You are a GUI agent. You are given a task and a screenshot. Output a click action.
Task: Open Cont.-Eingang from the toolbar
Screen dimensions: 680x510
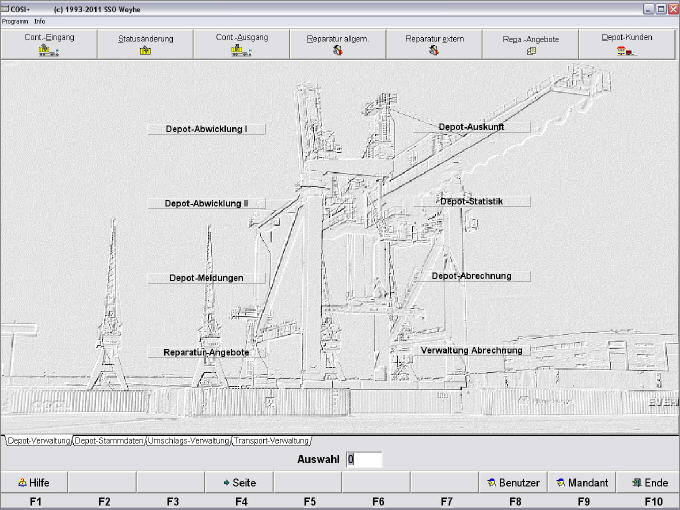pyautogui.click(x=49, y=44)
